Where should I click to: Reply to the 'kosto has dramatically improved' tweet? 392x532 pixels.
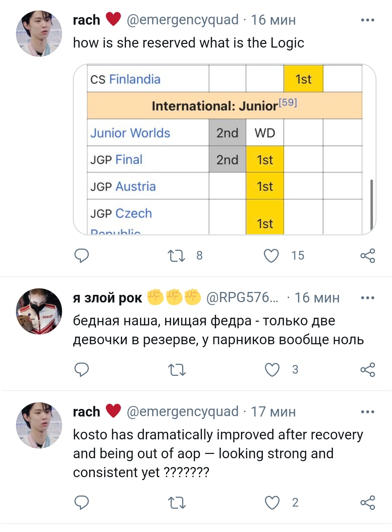point(82,503)
